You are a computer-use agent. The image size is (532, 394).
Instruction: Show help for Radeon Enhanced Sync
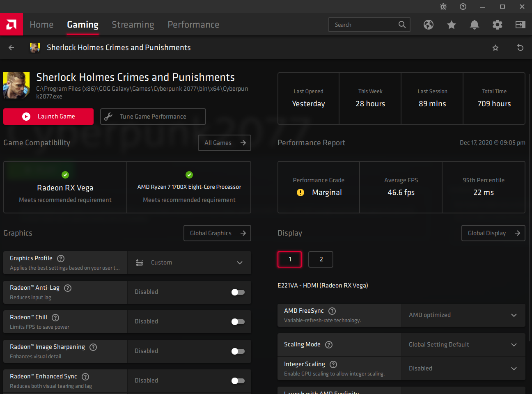pyautogui.click(x=85, y=376)
